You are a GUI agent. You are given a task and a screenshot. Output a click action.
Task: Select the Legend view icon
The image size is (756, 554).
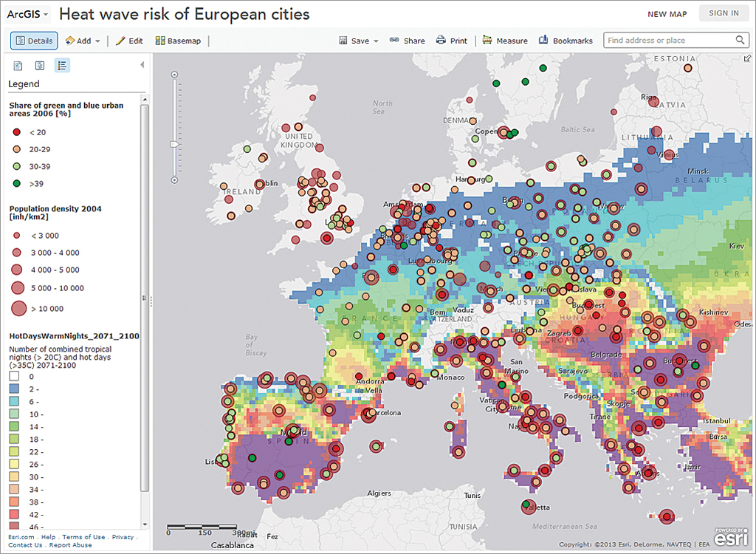tap(62, 65)
